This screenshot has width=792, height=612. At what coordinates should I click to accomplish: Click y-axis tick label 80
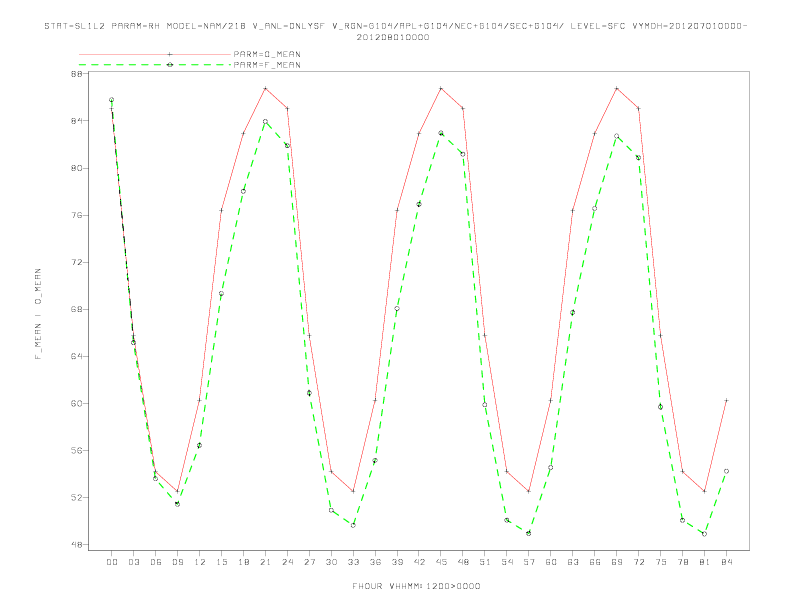coord(76,168)
